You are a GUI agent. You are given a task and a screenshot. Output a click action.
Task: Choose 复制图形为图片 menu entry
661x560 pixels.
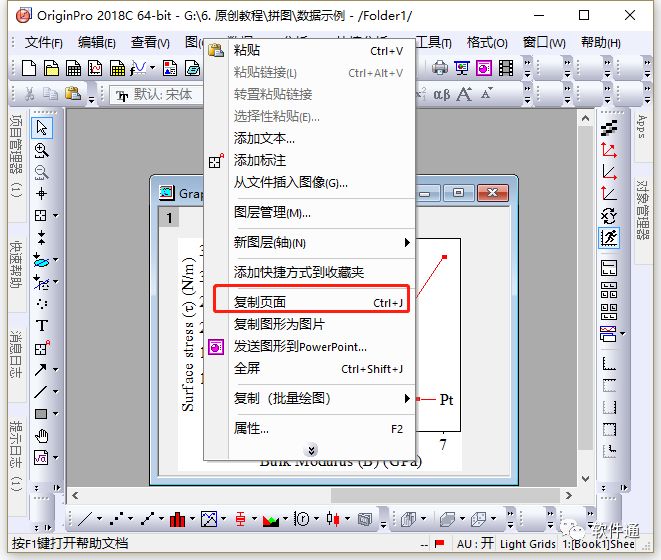pyautogui.click(x=309, y=324)
